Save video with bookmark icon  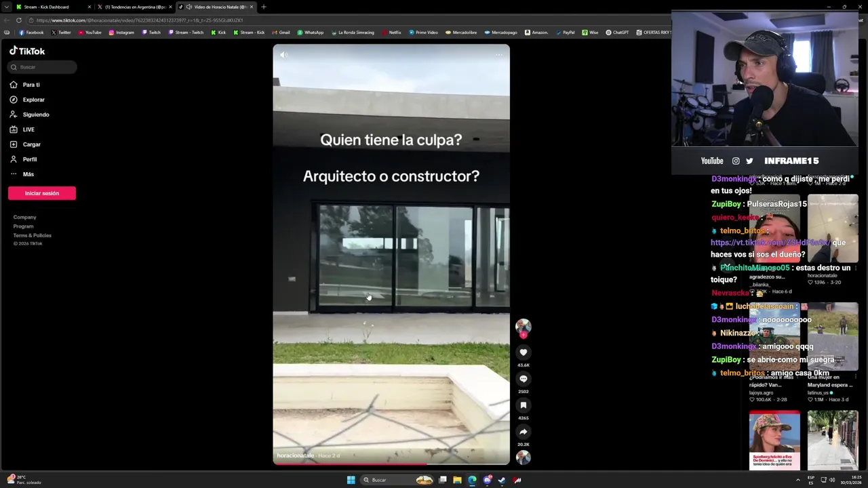tap(523, 405)
